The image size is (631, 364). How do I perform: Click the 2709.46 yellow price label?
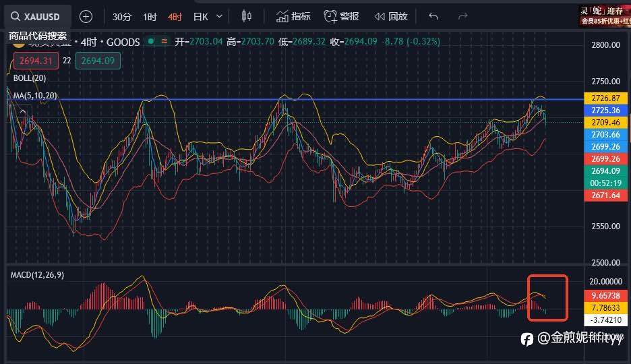click(605, 122)
